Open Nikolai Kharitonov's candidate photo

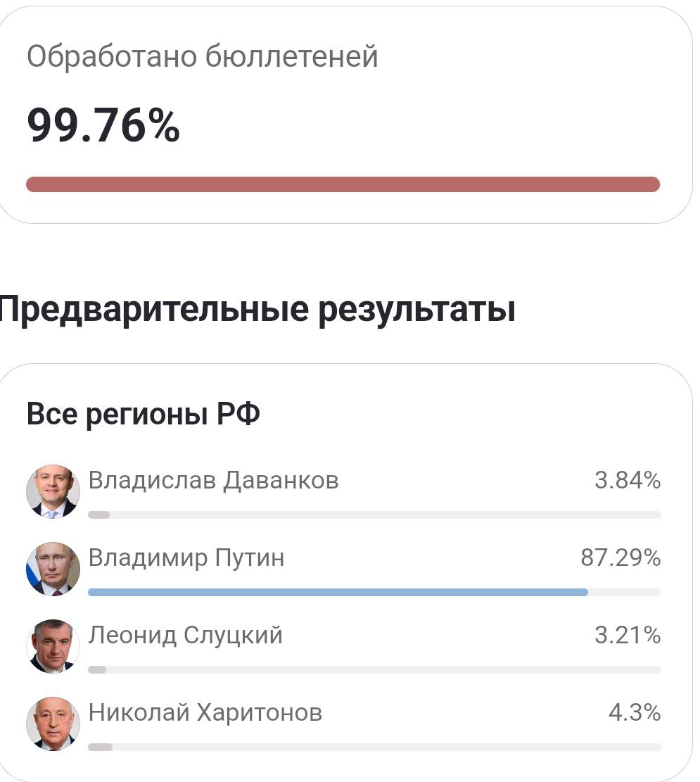(53, 724)
